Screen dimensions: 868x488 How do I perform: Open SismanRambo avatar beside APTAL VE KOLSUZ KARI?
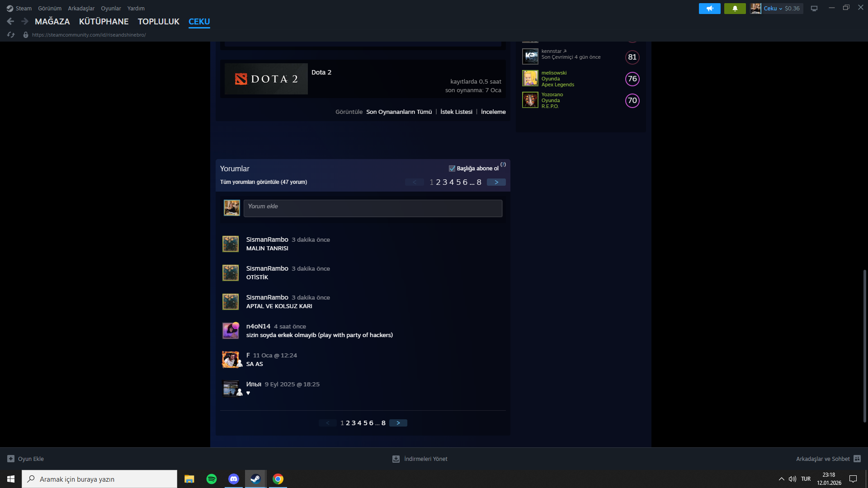(231, 302)
